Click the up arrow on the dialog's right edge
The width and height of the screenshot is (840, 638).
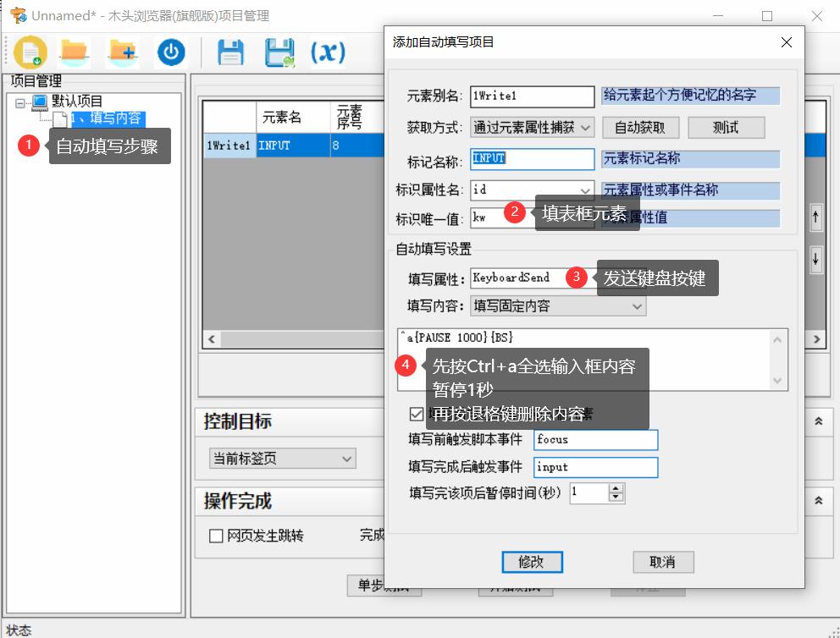(815, 217)
